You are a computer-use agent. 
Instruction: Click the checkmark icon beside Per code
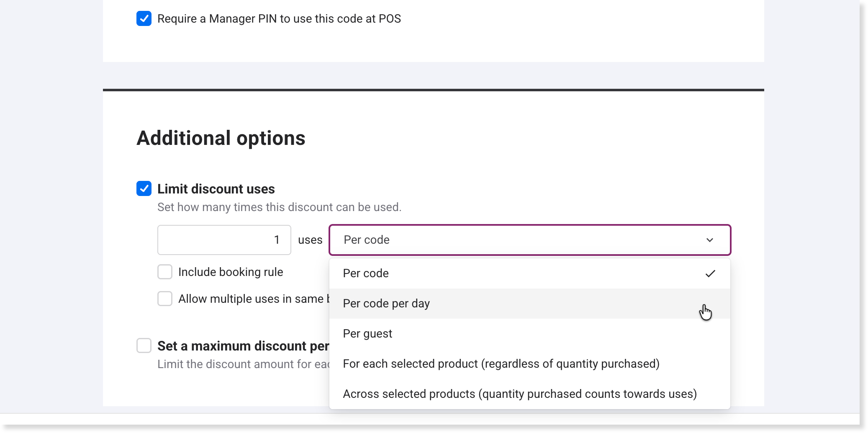(710, 273)
